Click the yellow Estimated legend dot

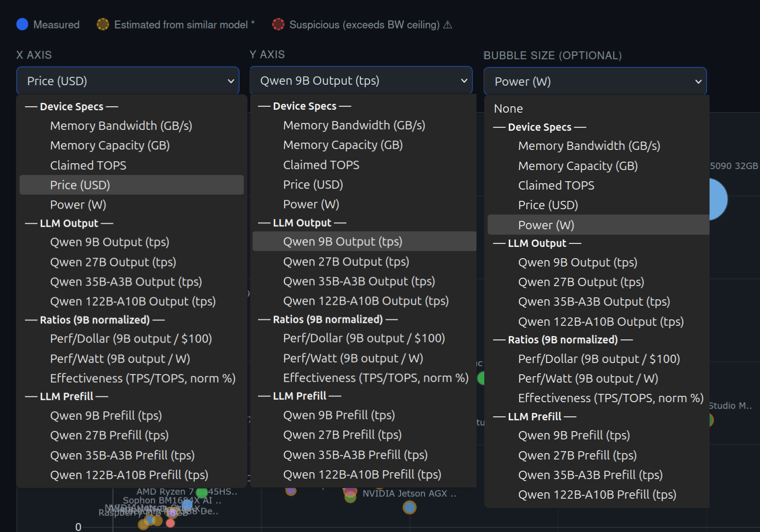(x=103, y=24)
